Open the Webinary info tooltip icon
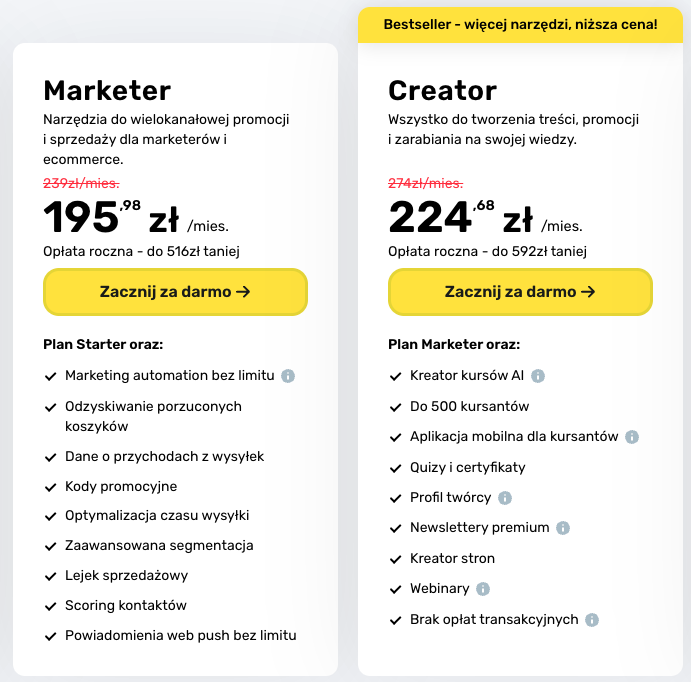This screenshot has width=691, height=682. (484, 589)
